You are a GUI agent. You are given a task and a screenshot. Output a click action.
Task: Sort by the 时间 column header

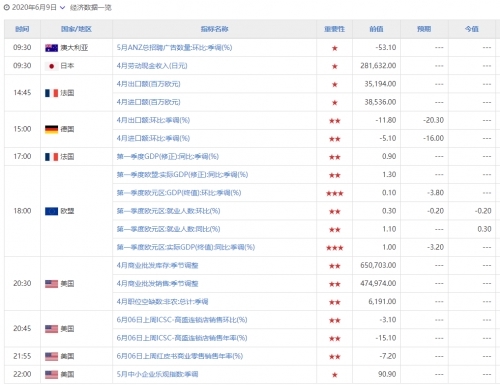tap(22, 29)
